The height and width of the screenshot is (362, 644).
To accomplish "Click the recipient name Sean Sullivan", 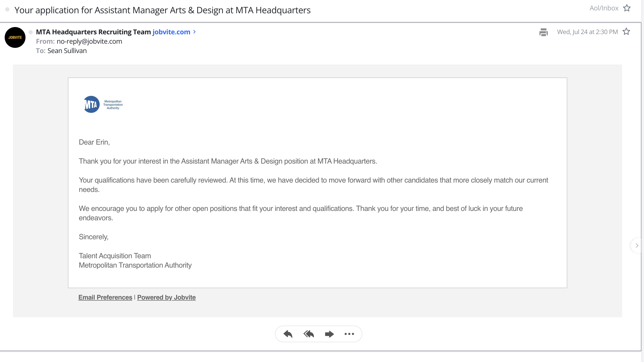I will (67, 50).
